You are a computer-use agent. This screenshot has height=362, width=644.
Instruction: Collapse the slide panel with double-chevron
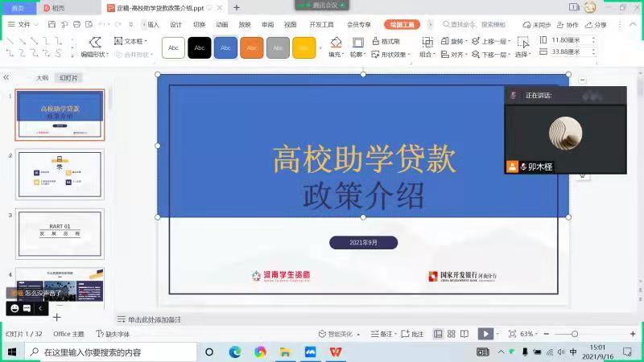coord(6,77)
